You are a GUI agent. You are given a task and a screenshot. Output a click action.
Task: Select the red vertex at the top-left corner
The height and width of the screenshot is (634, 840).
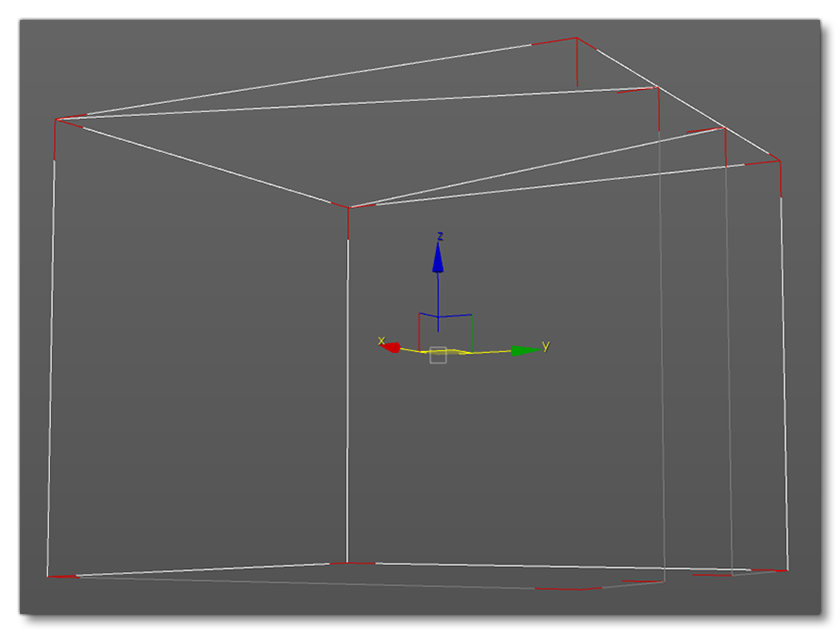click(58, 121)
